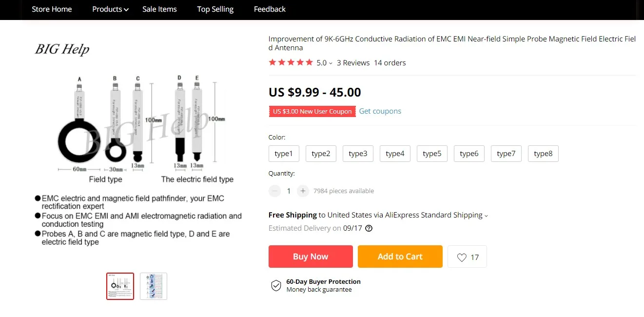
Task: Select the second product image thumbnail
Action: point(154,286)
